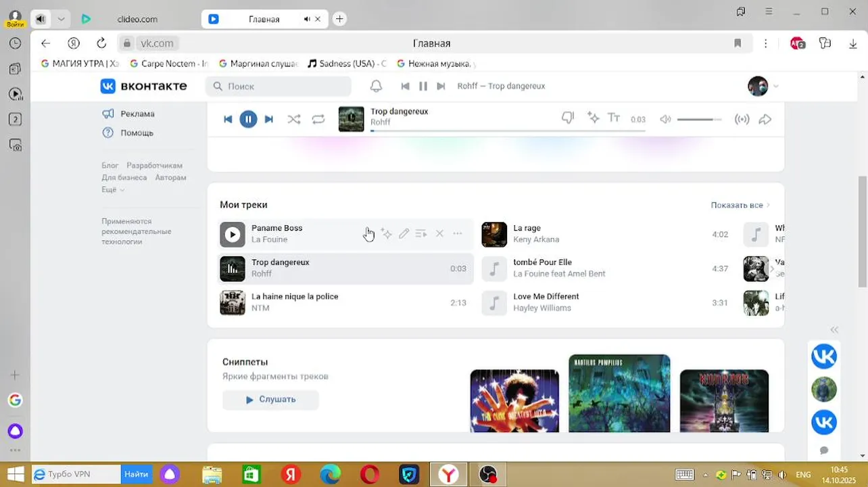
Task: Play La rage by Keny Arkana
Action: click(x=494, y=235)
